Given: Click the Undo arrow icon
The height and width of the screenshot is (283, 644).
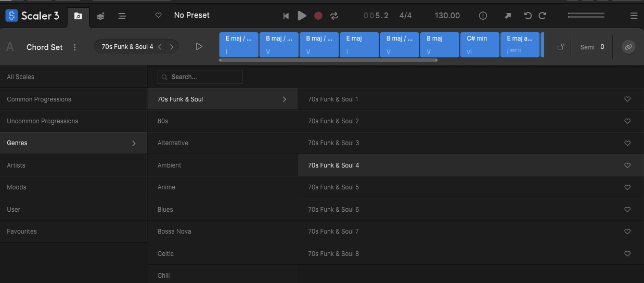Looking at the screenshot, I should click(x=527, y=16).
